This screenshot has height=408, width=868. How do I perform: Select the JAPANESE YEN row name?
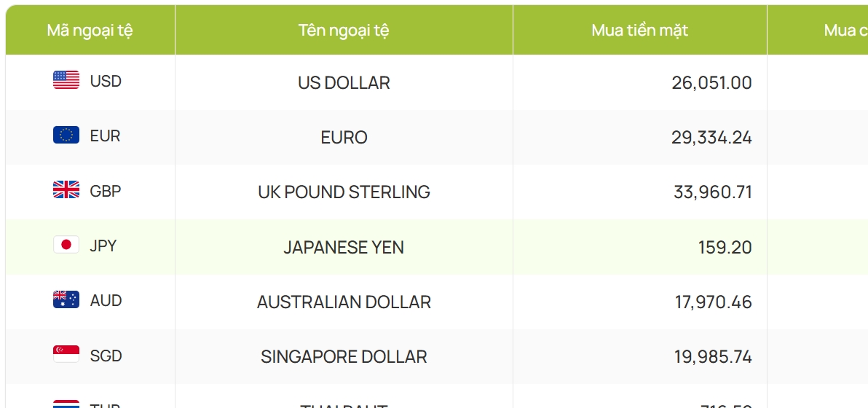tap(344, 248)
